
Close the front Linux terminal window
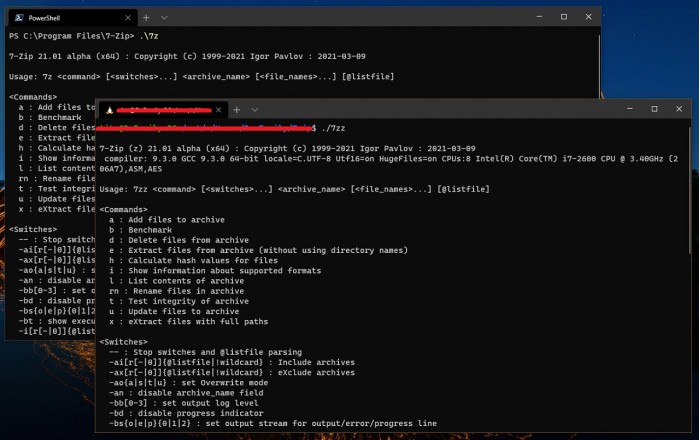click(679, 109)
